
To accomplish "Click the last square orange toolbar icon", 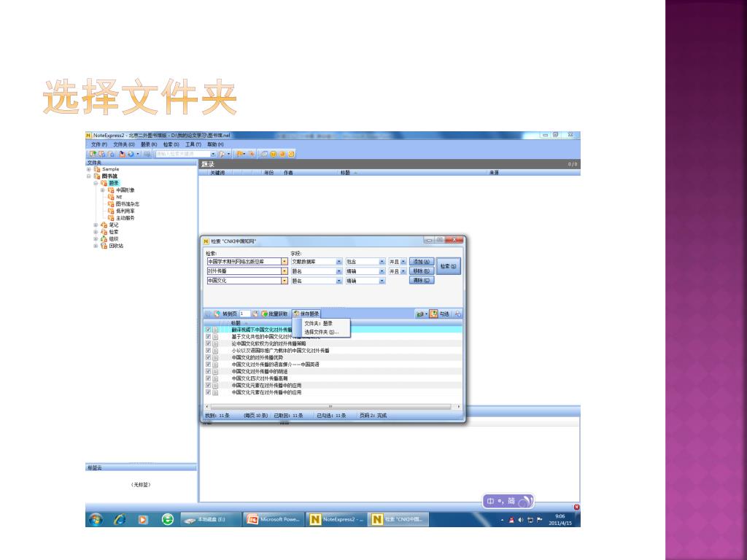I will [291, 154].
